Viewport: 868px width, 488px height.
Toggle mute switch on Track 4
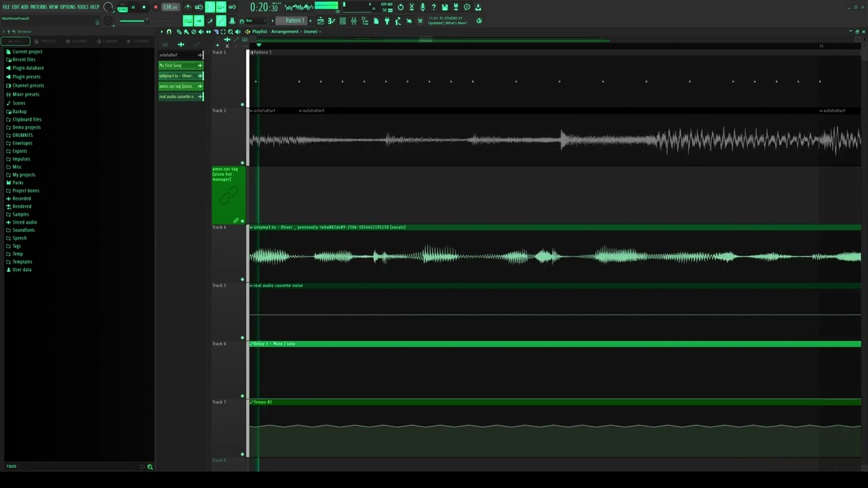(242, 279)
